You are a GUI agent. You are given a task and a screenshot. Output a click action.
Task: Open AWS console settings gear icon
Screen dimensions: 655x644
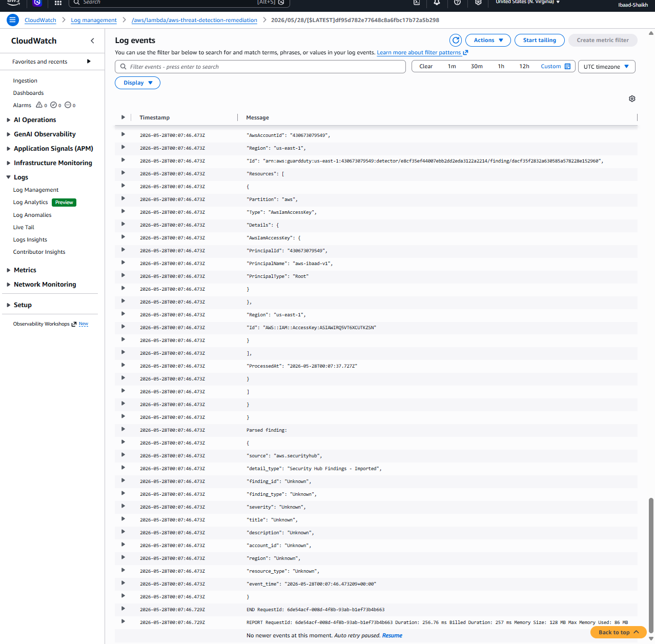pyautogui.click(x=478, y=2)
